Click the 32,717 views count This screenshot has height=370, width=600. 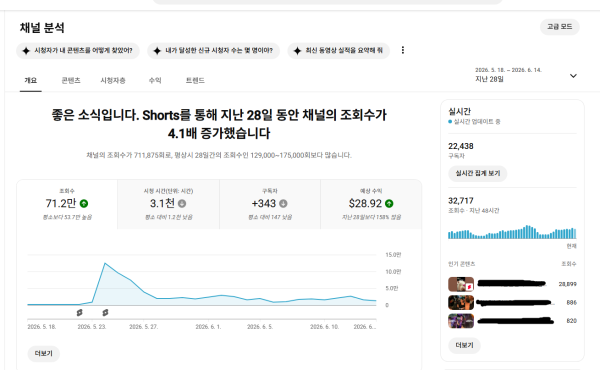click(461, 200)
